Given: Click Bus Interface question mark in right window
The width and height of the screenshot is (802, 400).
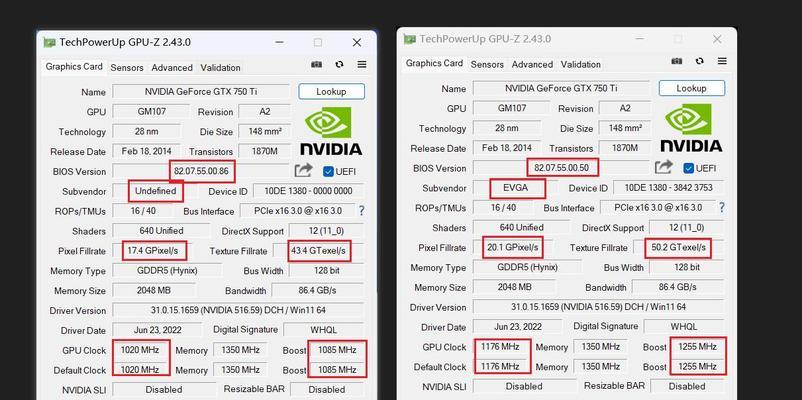Looking at the screenshot, I should pos(722,207).
